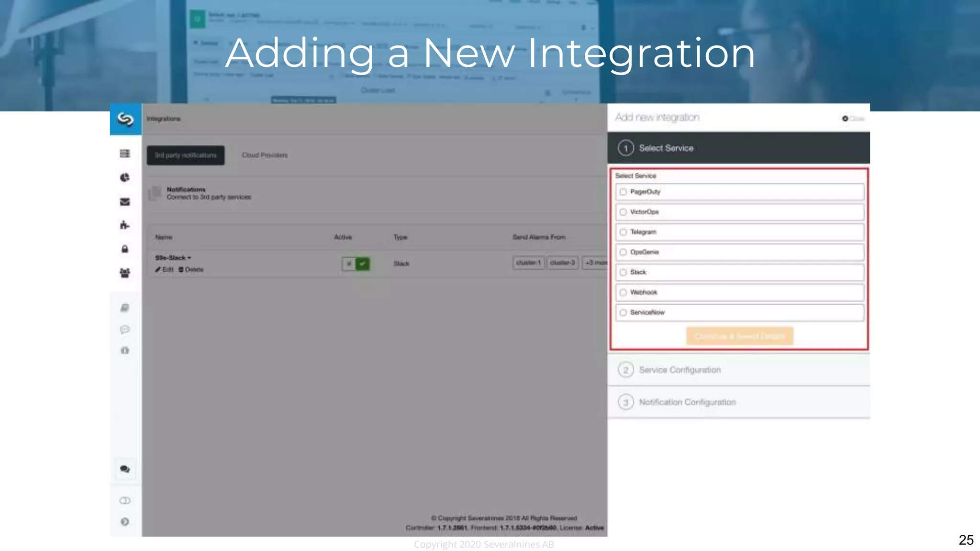Click the Notifications section icon
The height and width of the screenshot is (551, 980).
(155, 193)
